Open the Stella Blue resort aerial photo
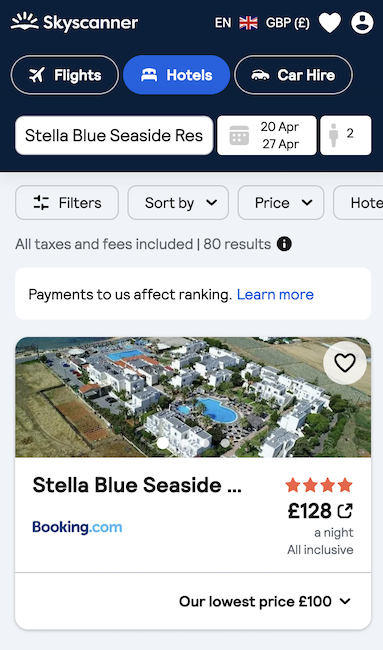The height and width of the screenshot is (650, 383). coord(193,397)
